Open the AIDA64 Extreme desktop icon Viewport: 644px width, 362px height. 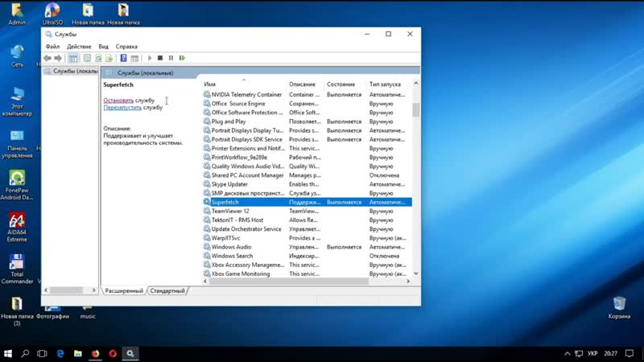pos(17,227)
